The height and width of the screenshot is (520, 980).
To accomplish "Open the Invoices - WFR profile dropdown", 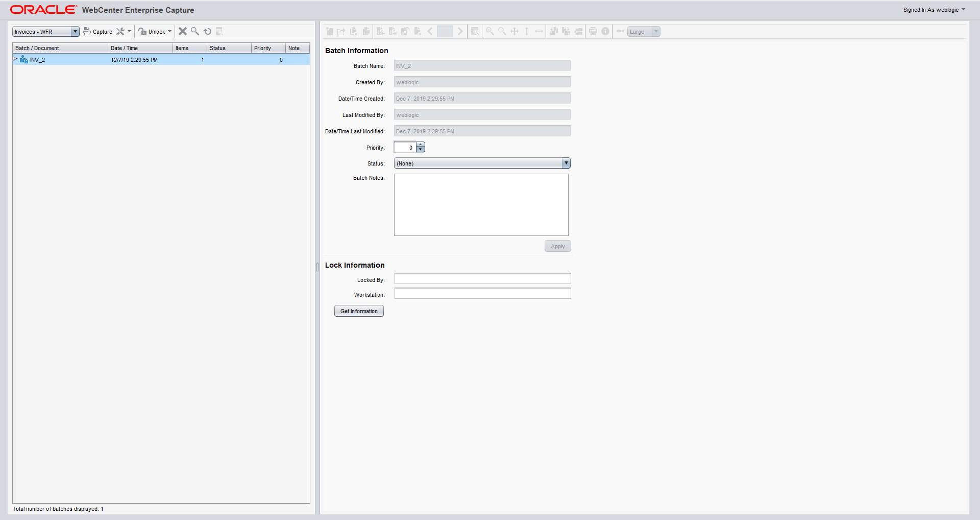I will tap(75, 32).
